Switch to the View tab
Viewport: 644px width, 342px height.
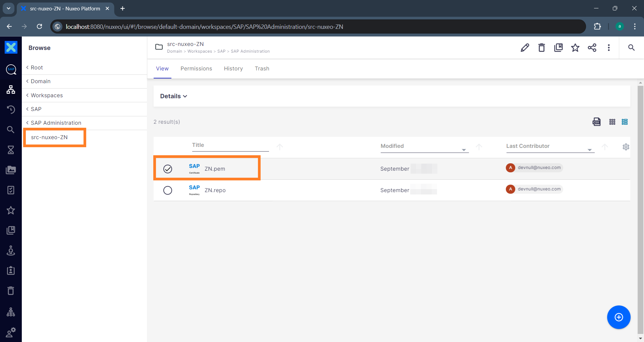pos(162,68)
